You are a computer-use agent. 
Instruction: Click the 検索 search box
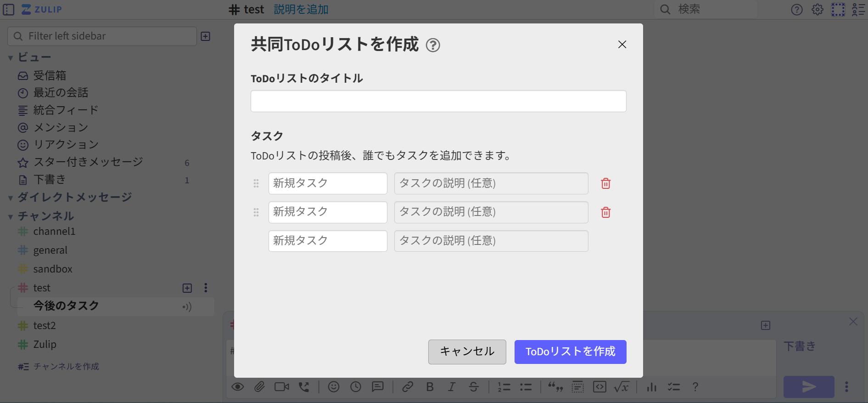coord(706,9)
